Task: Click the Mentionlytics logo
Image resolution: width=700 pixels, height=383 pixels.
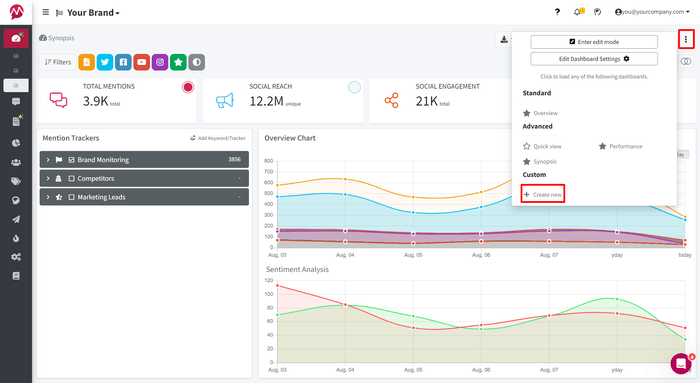Action: [17, 12]
